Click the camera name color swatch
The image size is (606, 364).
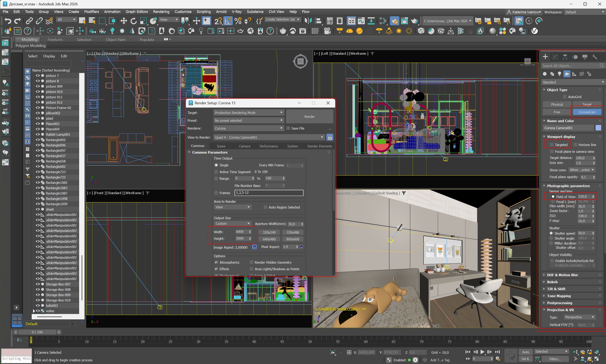tap(598, 128)
